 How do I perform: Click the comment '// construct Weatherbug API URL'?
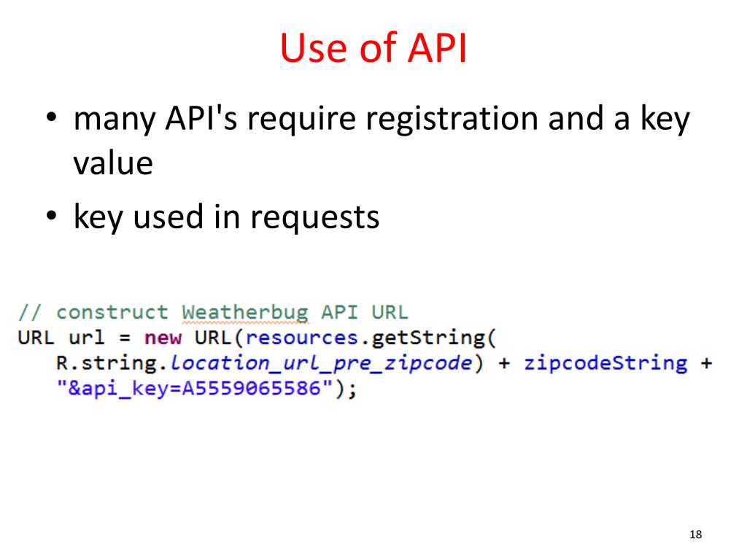(213, 312)
